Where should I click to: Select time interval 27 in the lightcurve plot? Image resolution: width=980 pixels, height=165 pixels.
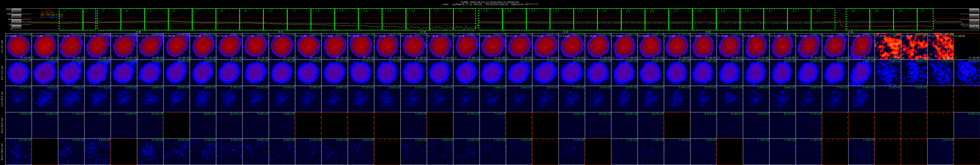681,19
